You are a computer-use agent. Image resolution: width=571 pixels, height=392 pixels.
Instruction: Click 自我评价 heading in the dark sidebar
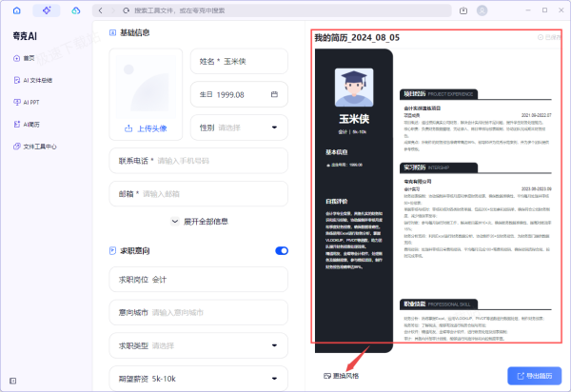[x=337, y=202]
